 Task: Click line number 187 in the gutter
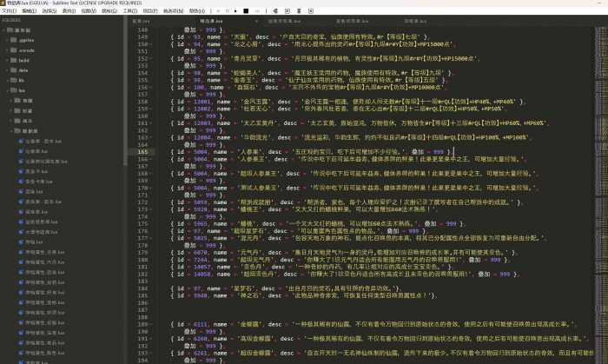pos(142,310)
